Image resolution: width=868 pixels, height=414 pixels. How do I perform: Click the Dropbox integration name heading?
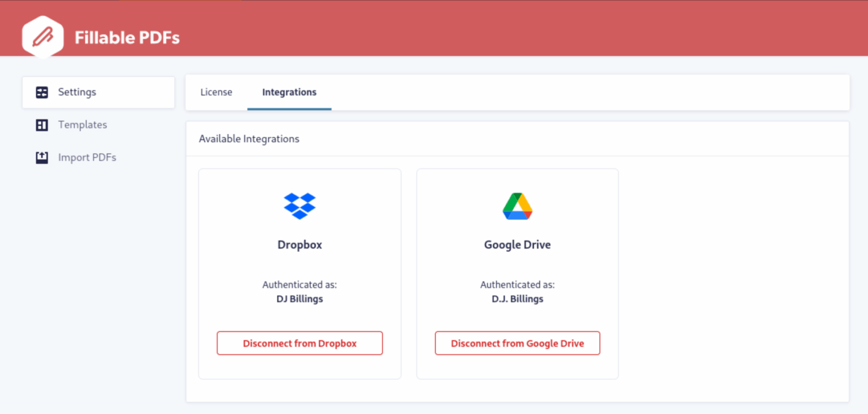pos(300,245)
